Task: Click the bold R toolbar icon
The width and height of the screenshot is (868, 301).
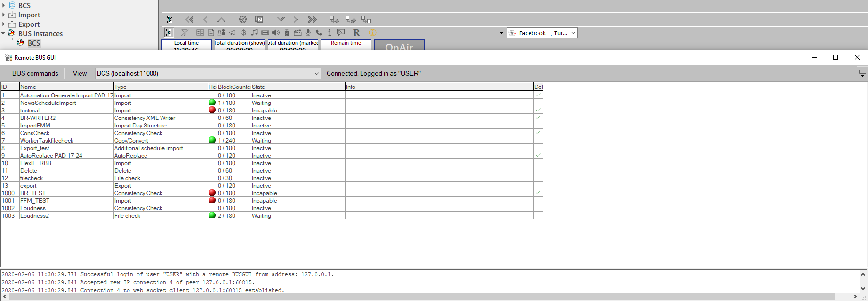Action: click(x=356, y=32)
